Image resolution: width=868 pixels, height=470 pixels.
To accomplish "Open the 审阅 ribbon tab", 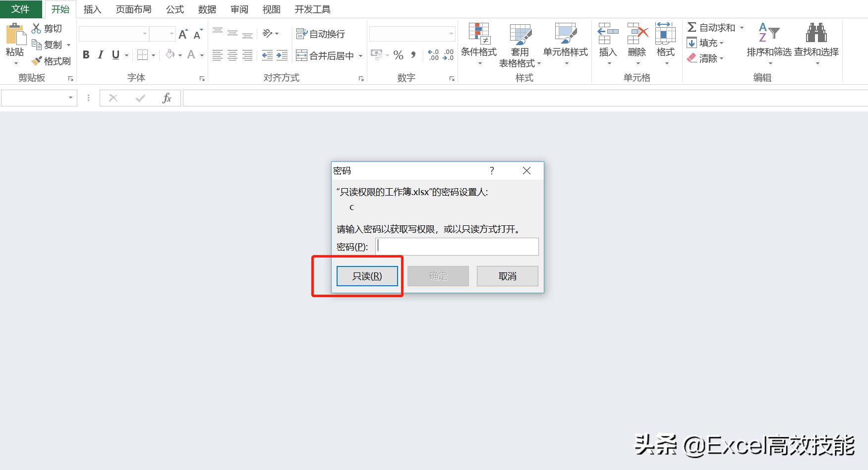I will point(239,8).
